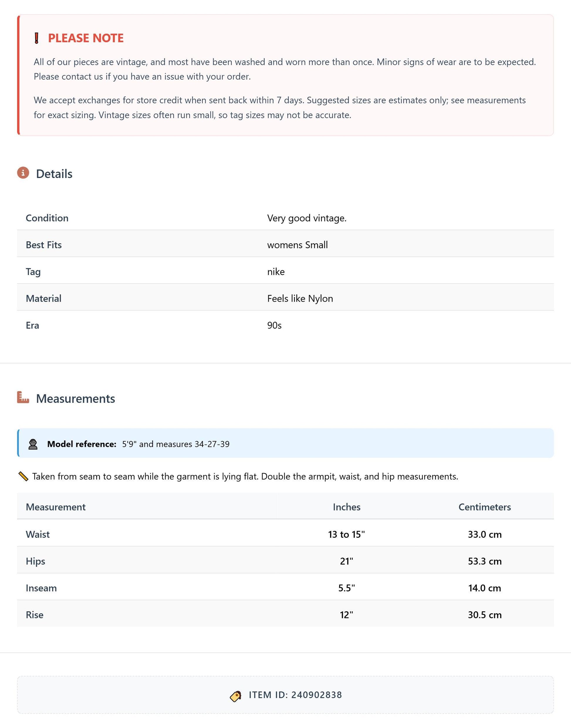571x728 pixels.
Task: Click the ITEM ID: 240902838 text
Action: click(x=295, y=695)
